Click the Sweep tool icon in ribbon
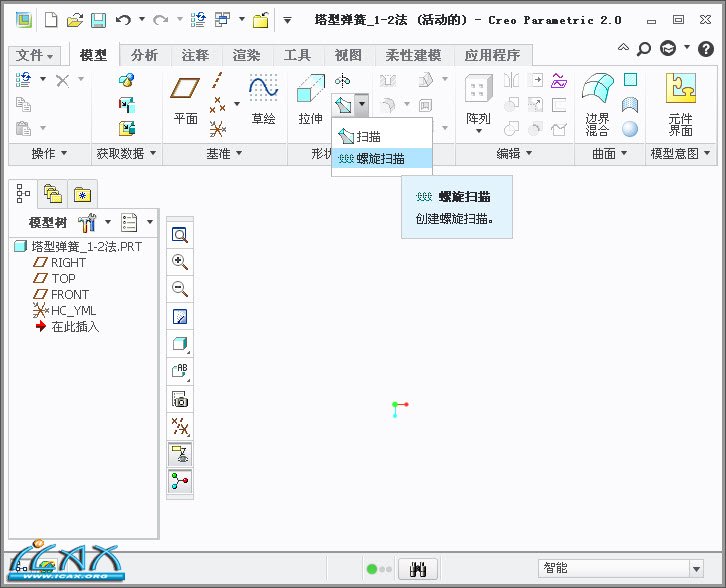Image resolution: width=726 pixels, height=588 pixels. pos(343,105)
